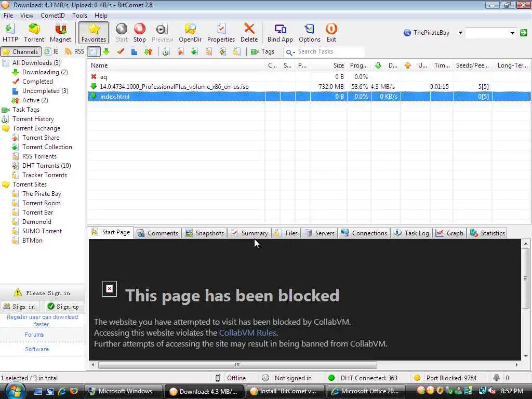Stop the selected task
532x399 pixels.
point(139,33)
